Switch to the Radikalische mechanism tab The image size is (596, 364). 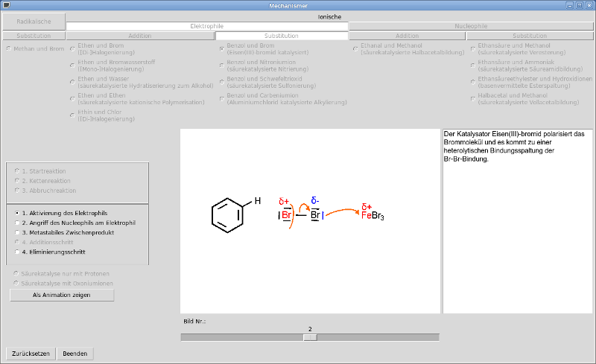(34, 22)
